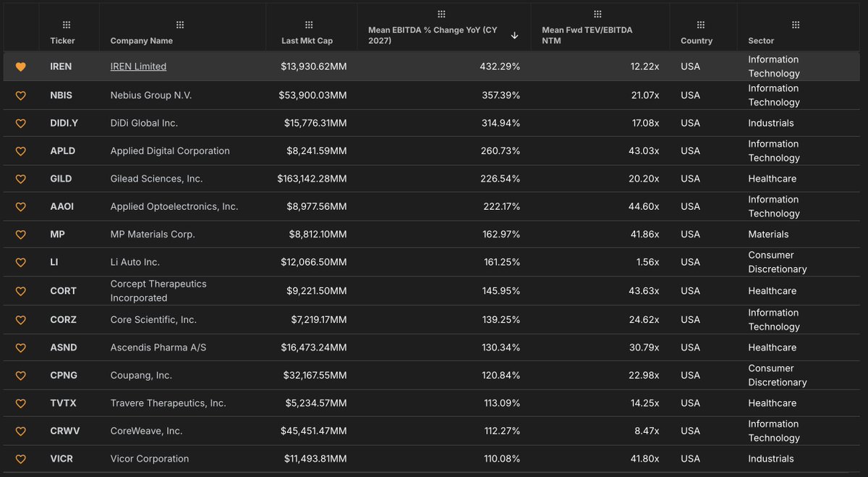
Task: Click the GILD ticker
Action: coord(61,179)
